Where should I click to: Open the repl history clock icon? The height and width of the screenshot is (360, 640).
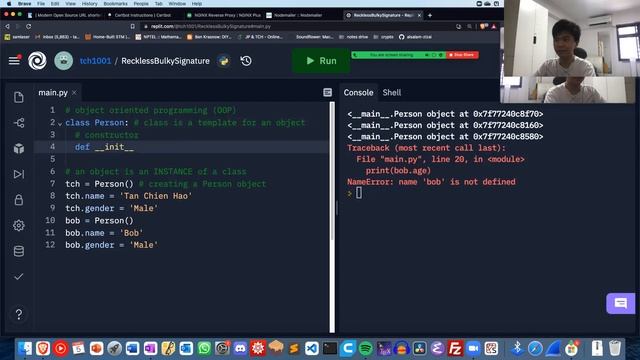(x=246, y=61)
